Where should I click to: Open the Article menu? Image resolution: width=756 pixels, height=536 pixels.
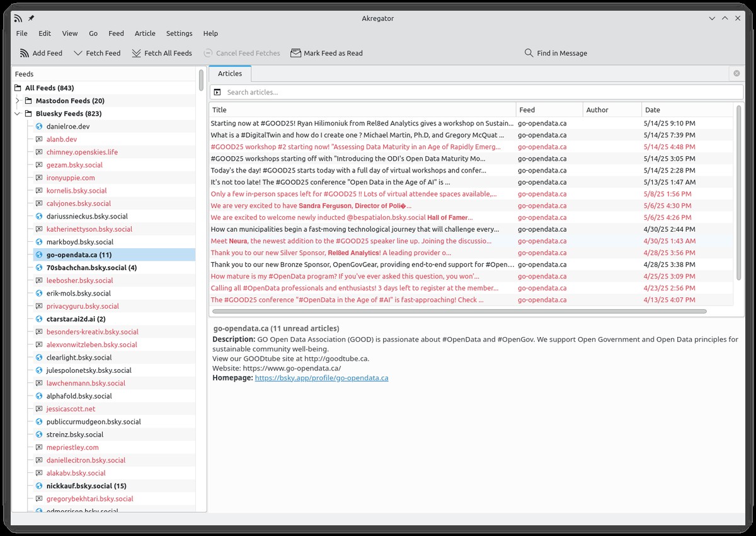145,33
